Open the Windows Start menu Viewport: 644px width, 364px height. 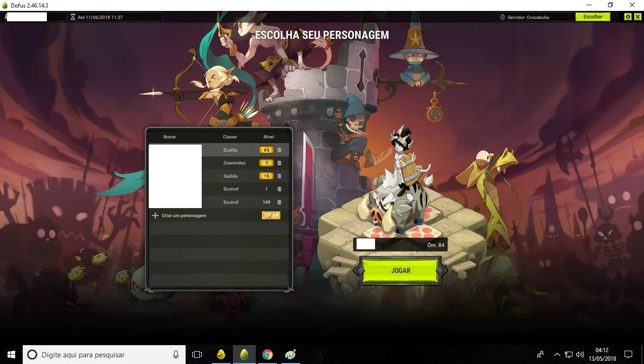click(11, 355)
